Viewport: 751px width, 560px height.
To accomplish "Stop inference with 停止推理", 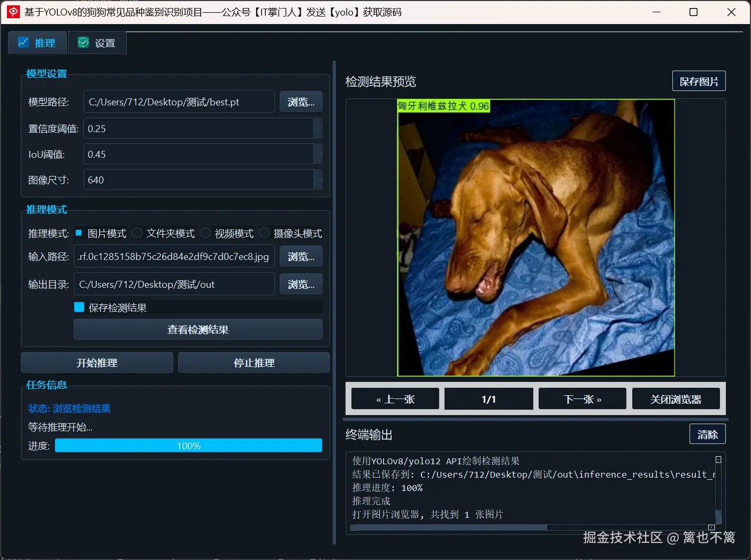I will click(x=254, y=363).
